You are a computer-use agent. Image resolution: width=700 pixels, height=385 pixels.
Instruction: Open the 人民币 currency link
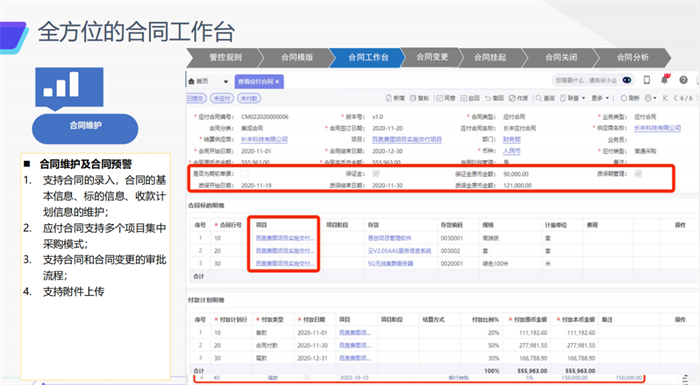[x=512, y=151]
